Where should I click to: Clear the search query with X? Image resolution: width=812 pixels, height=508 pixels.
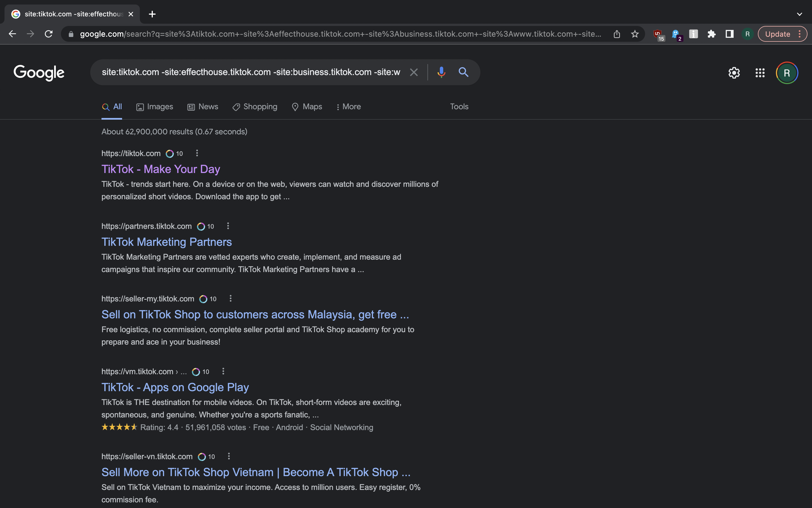[x=414, y=72]
